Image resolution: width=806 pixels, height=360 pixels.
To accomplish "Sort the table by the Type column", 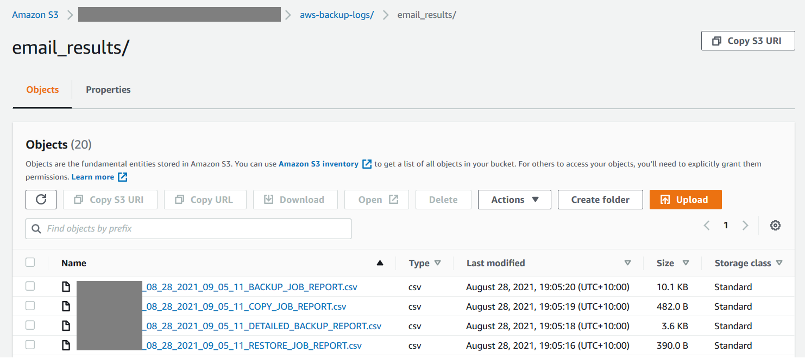I will (437, 263).
